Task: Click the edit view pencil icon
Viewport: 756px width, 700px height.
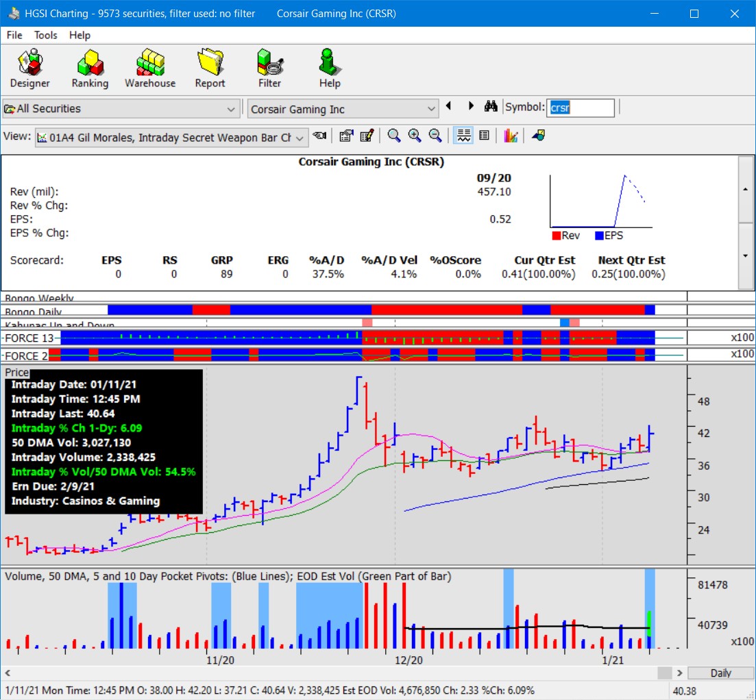Action: 367,136
